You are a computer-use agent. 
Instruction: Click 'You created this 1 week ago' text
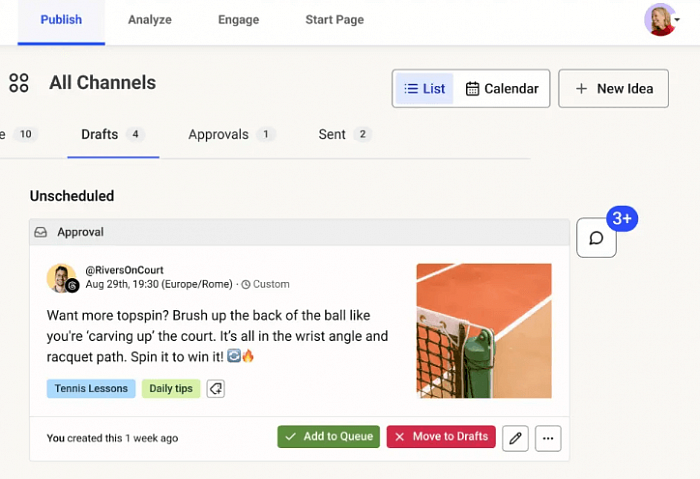pos(112,438)
